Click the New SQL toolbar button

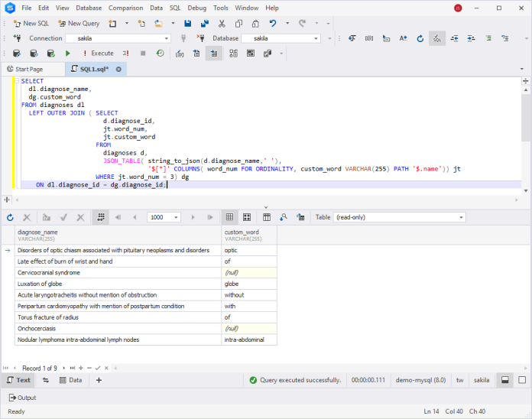[29, 24]
